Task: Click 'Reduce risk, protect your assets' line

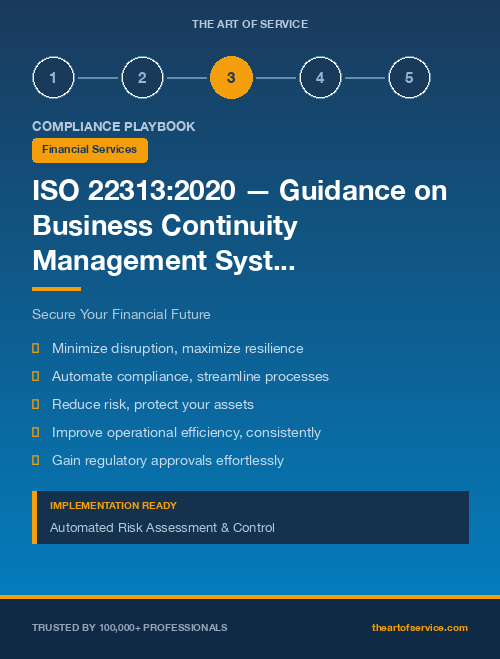Action: (x=153, y=404)
